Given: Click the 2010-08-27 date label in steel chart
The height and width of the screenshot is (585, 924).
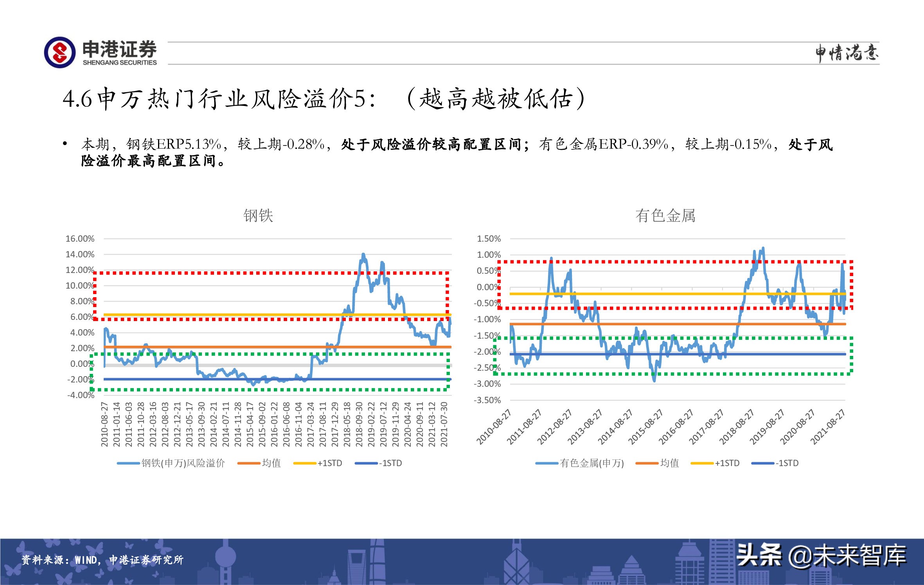Looking at the screenshot, I should pos(104,424).
